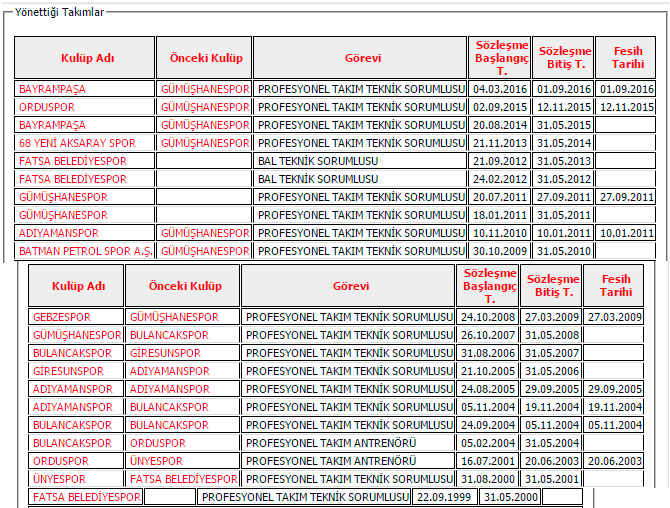Click ÜNYESPOR in the club name column
670x508 pixels.
tap(59, 479)
